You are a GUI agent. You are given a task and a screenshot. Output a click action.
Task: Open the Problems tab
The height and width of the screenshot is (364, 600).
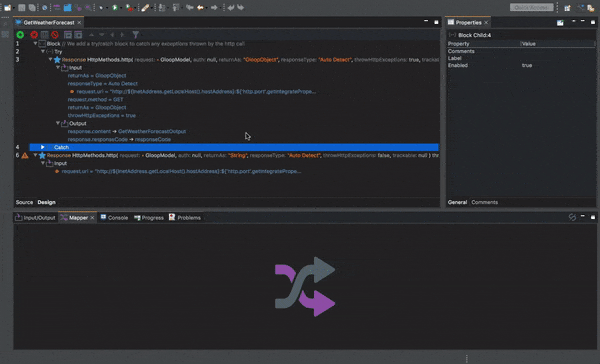(185, 217)
